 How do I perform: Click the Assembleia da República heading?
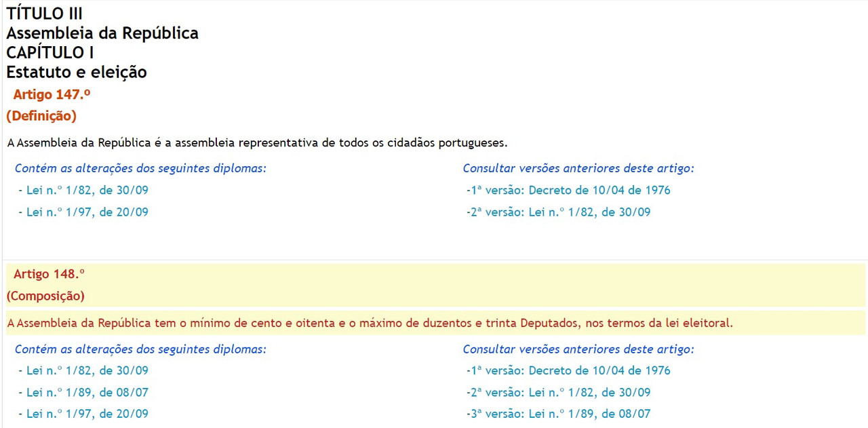click(x=102, y=33)
